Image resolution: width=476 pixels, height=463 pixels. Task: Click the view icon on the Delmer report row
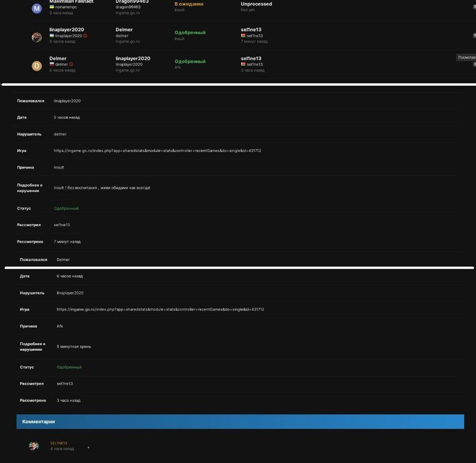pos(474,64)
